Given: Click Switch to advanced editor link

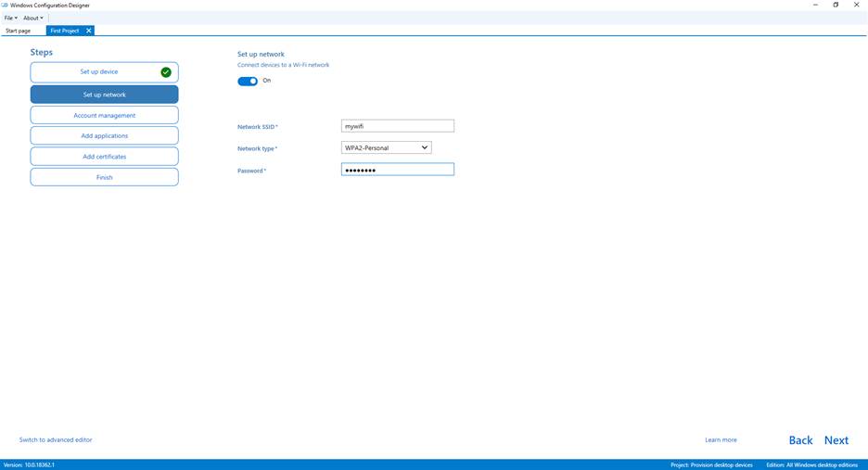Looking at the screenshot, I should pyautogui.click(x=56, y=439).
